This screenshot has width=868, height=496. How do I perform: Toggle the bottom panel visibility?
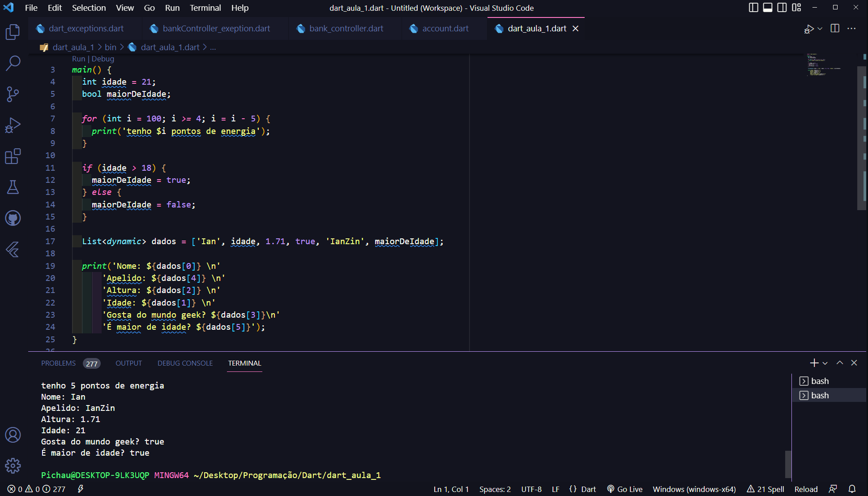tap(768, 7)
